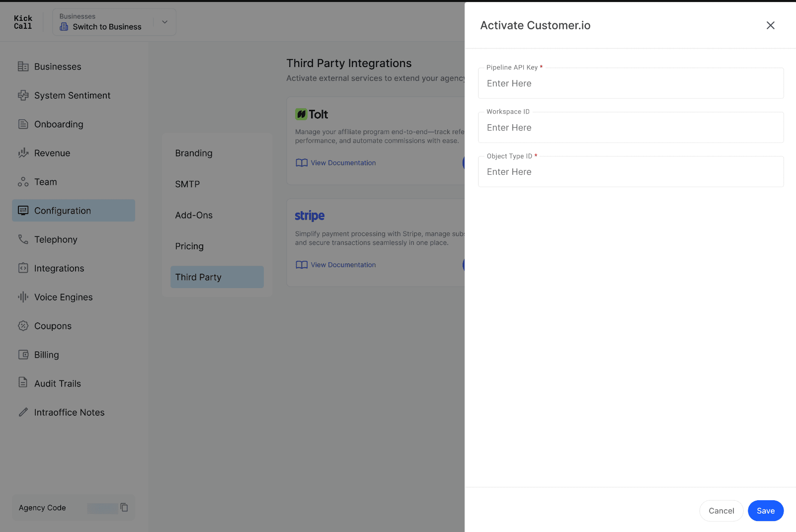Click the Activate Customer.io title
This screenshot has height=532, width=796.
[x=535, y=25]
